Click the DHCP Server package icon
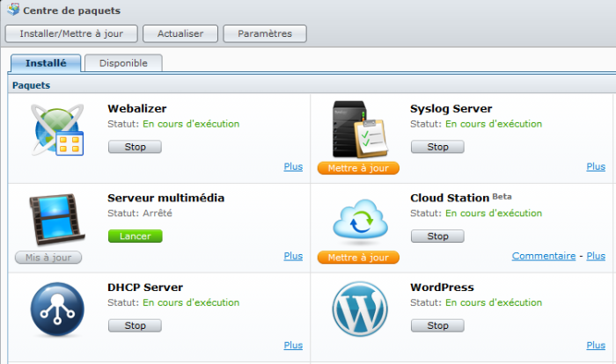 (x=57, y=309)
